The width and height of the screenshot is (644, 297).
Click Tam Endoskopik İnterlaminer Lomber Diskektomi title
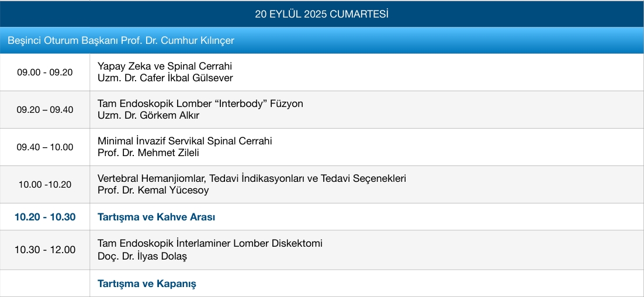(210, 243)
